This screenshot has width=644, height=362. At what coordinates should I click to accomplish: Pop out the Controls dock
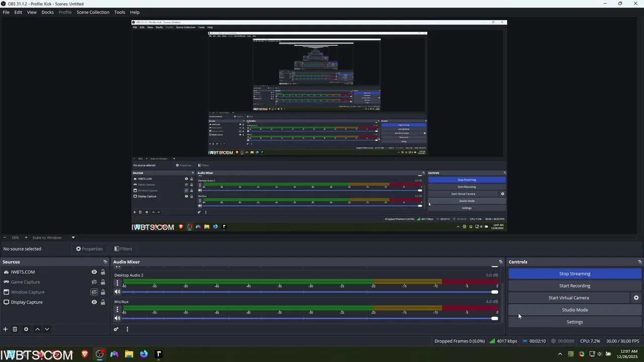click(640, 262)
